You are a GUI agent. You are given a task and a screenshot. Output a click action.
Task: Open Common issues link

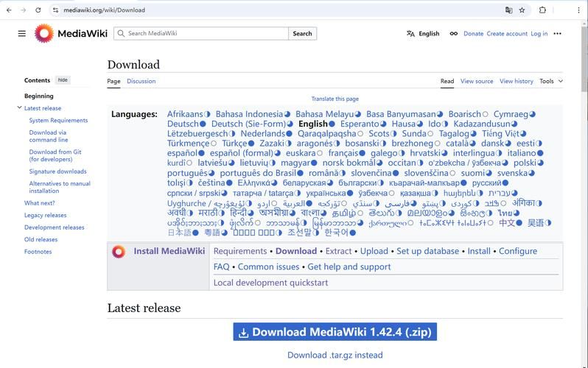click(x=268, y=267)
